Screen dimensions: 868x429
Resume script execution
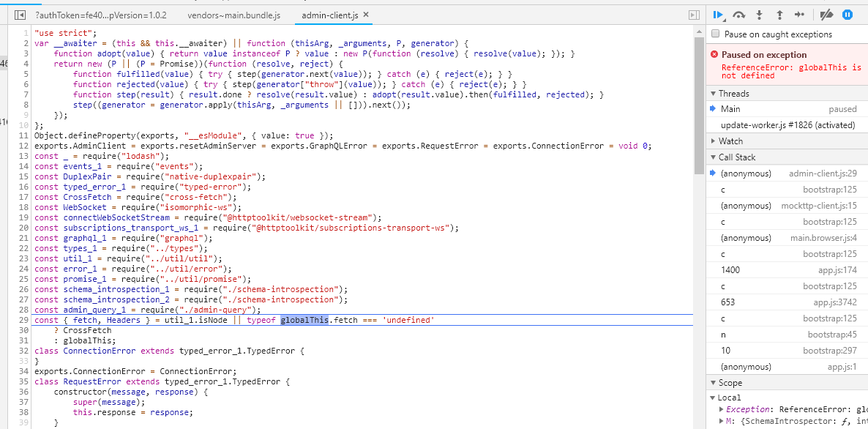tap(718, 14)
